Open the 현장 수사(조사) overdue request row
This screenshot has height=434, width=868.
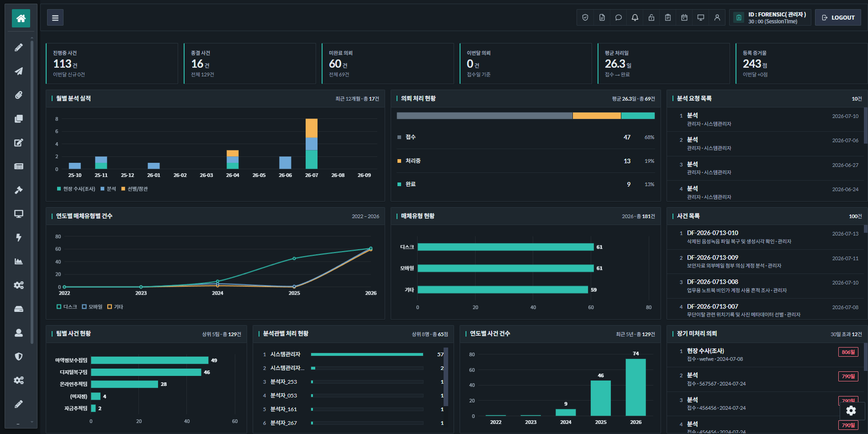tap(765, 355)
